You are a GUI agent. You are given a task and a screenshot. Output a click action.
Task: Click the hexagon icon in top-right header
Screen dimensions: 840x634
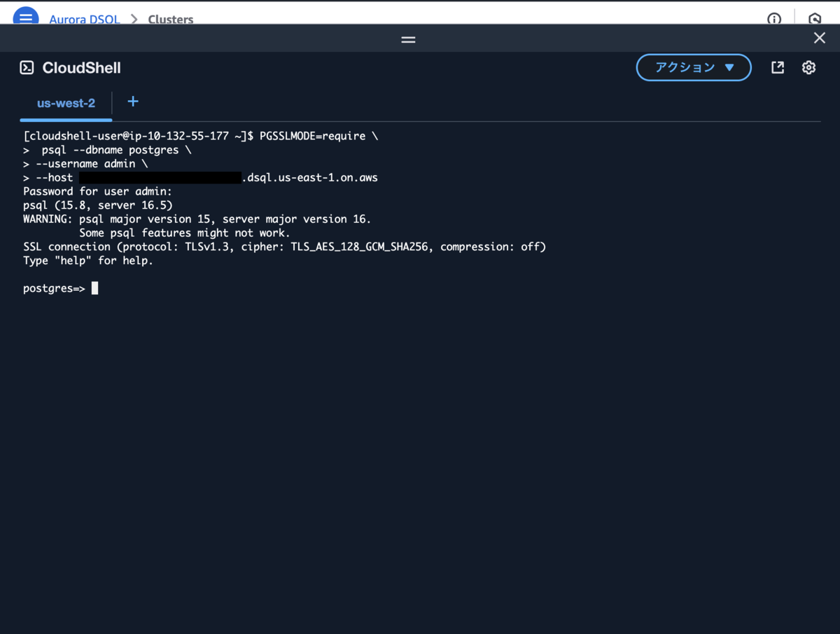[815, 19]
